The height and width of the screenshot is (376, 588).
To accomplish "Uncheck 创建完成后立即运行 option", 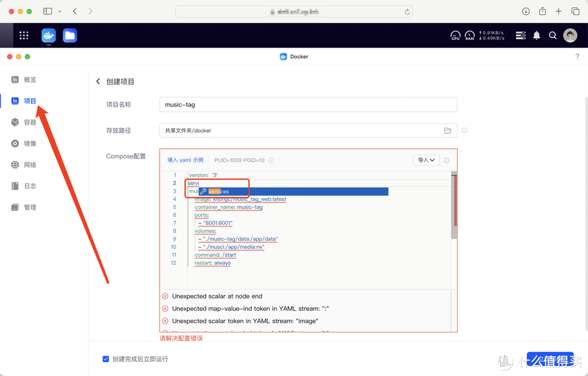I will coord(106,359).
